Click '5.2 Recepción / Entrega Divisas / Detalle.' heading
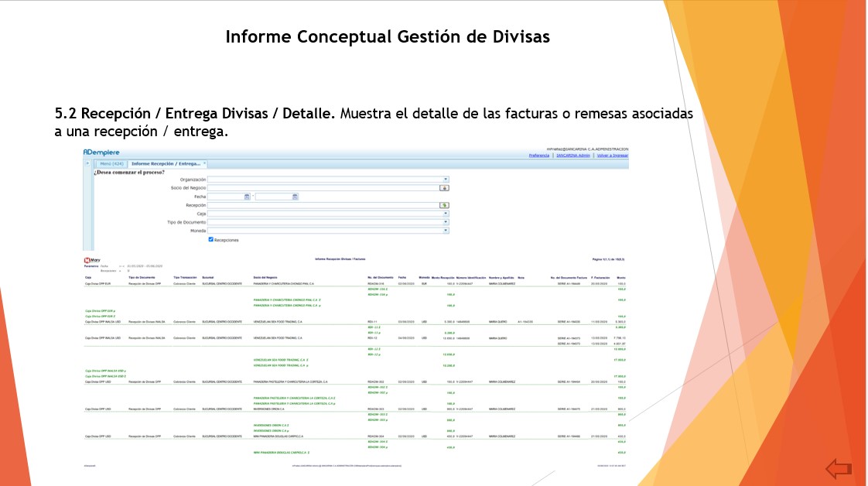 195,114
